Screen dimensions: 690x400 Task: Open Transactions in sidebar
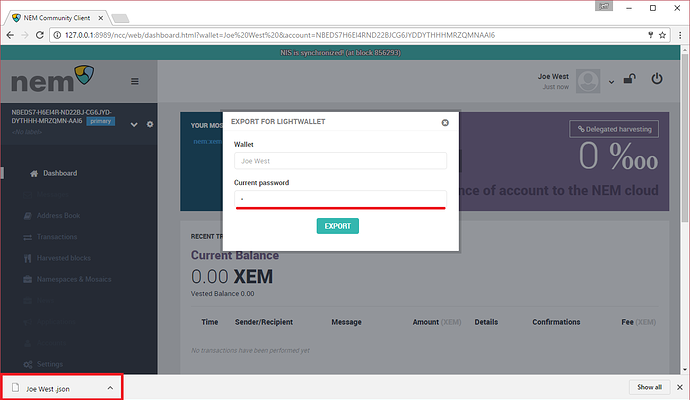(x=57, y=237)
